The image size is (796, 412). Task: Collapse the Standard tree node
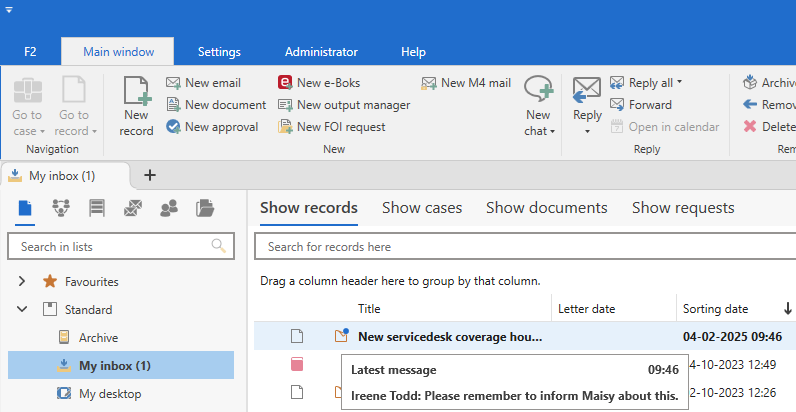(22, 310)
